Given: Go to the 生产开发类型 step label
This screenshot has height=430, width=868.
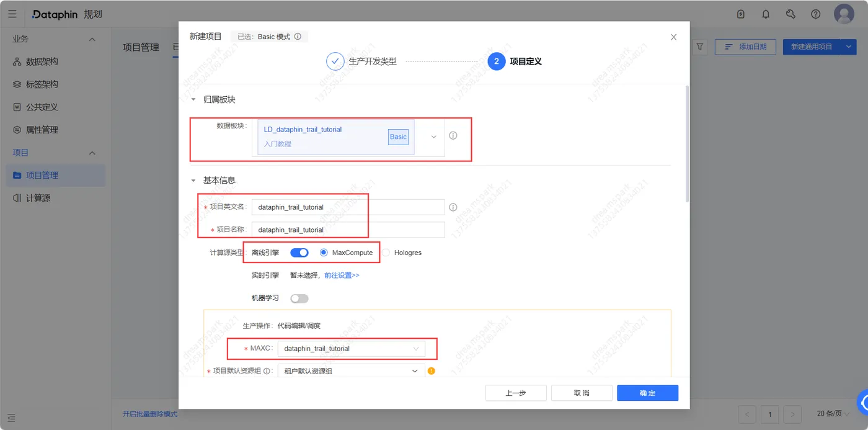Looking at the screenshot, I should click(x=373, y=61).
